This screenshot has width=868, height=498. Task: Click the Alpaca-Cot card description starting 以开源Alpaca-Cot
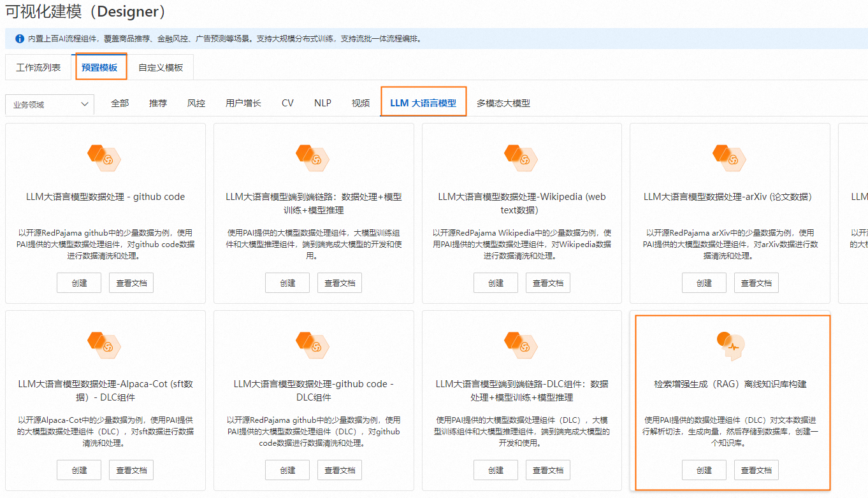point(105,431)
